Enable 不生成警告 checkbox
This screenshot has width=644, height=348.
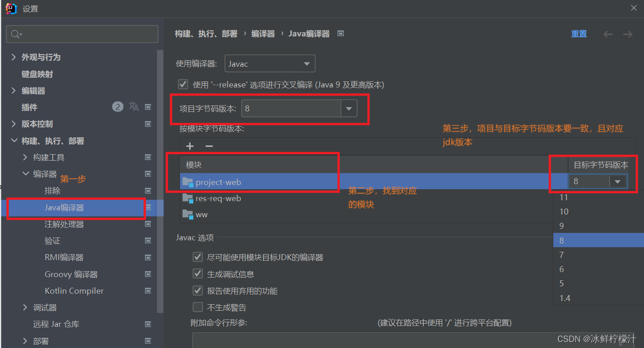(197, 307)
